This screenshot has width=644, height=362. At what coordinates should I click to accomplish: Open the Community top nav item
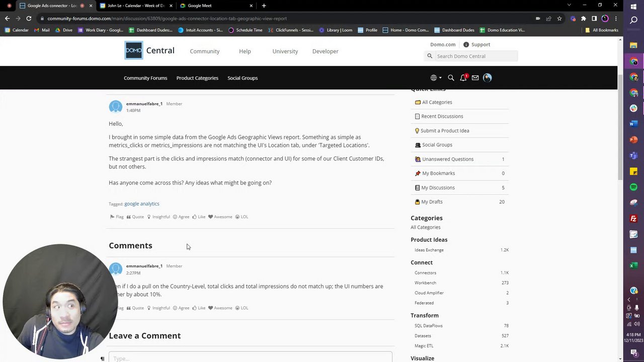205,51
